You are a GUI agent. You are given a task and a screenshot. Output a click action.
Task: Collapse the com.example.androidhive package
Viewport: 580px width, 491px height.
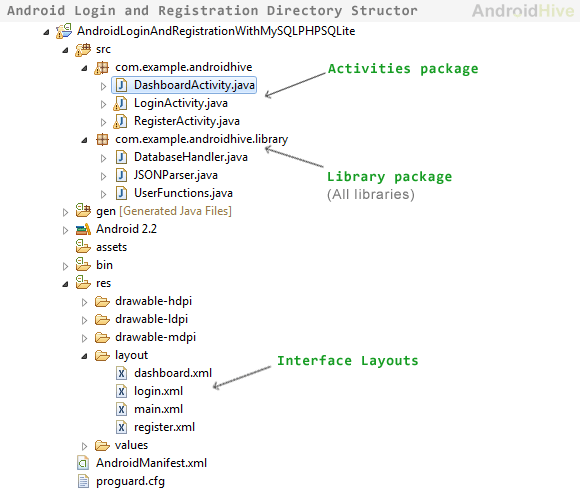[85, 68]
